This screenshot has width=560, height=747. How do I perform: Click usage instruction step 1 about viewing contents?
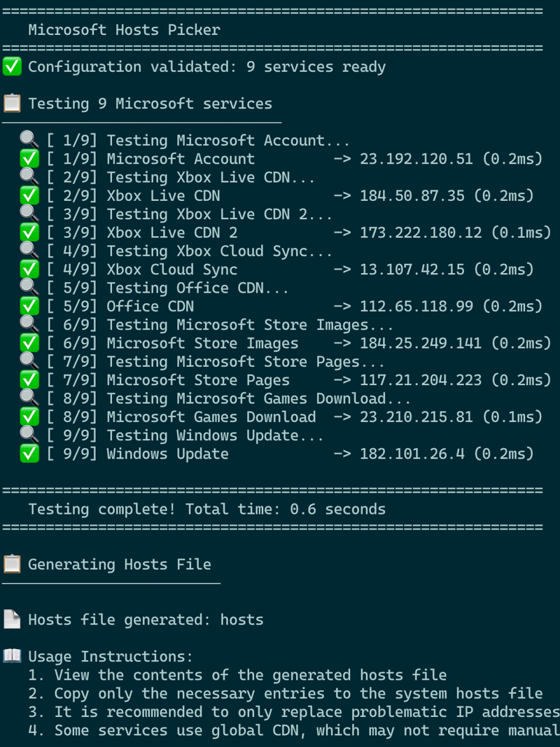pos(237,675)
